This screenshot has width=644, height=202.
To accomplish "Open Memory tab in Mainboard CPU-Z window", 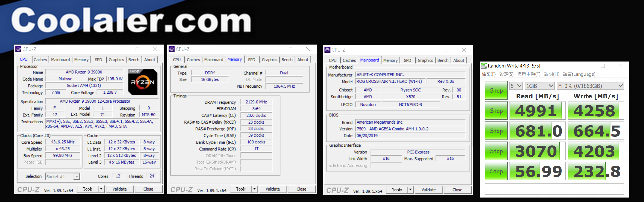I will tap(390, 60).
